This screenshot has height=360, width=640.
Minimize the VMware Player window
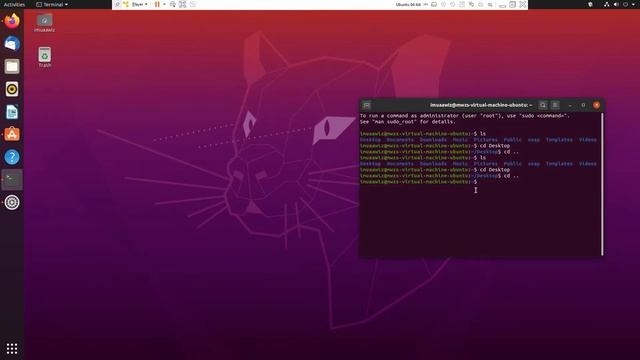502,5
